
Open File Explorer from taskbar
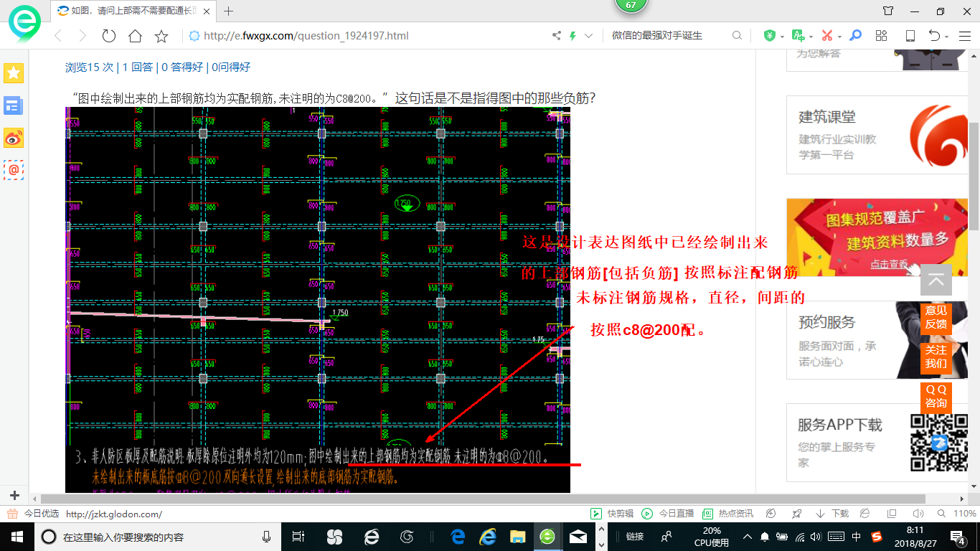point(517,536)
